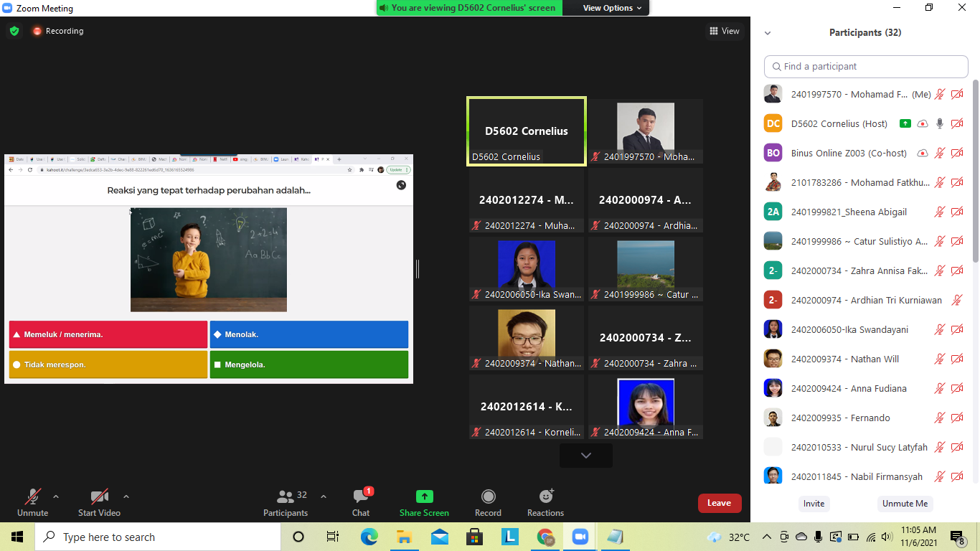Viewport: 980px width, 551px height.
Task: Open the Reactions emoji icon
Action: (x=546, y=496)
